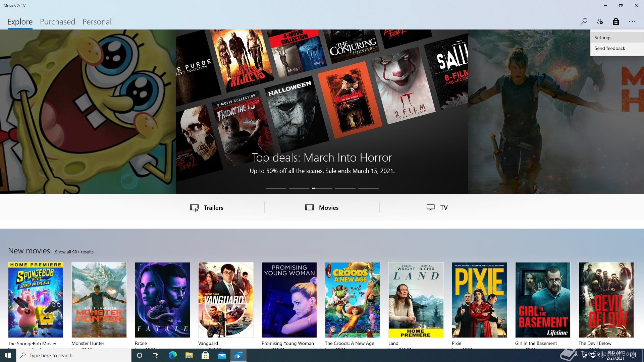Select the last carousel slide indicator
This screenshot has height=362, width=644.
point(368,188)
